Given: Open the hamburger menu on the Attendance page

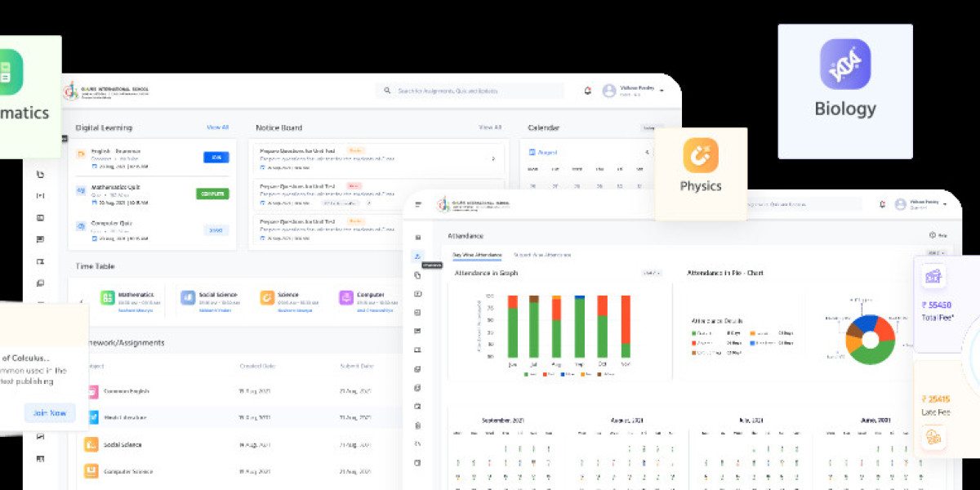Looking at the screenshot, I should pos(418,203).
